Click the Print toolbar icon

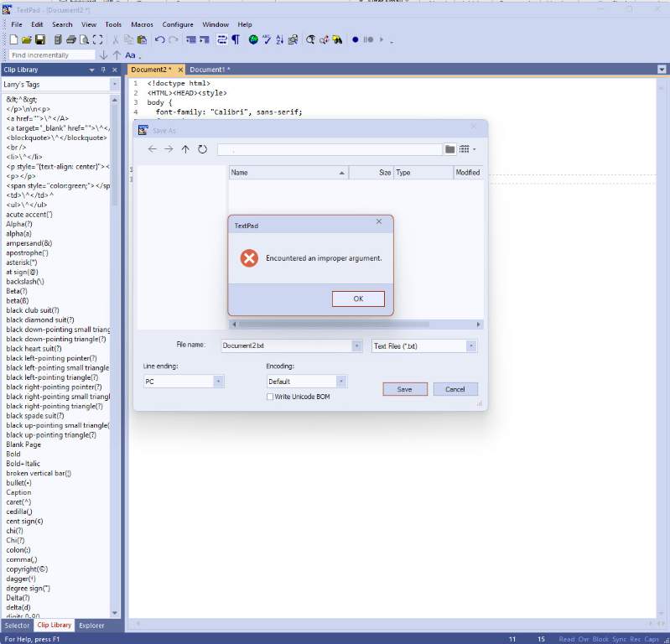pos(71,39)
